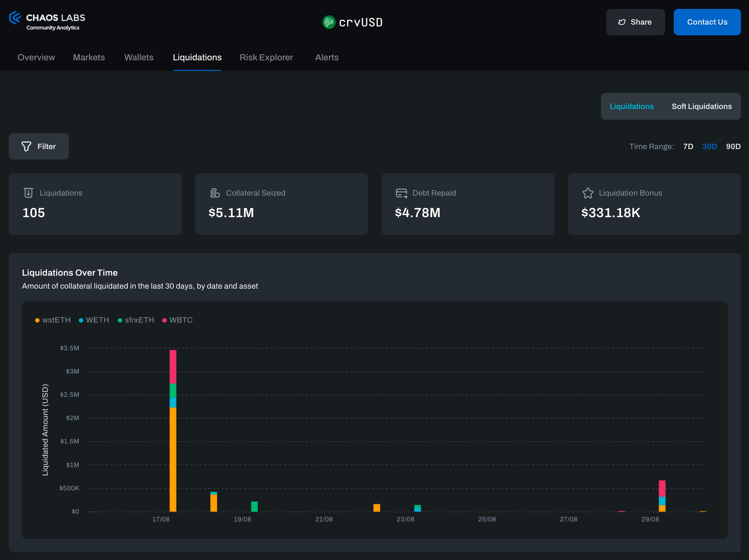This screenshot has height=560, width=749.
Task: Click the funnel filter icon
Action: point(26,146)
